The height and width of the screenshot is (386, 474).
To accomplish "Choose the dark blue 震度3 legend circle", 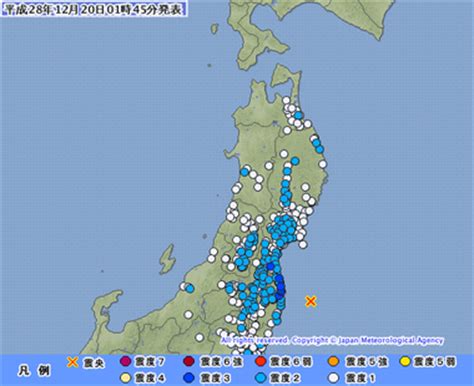I will [x=189, y=378].
